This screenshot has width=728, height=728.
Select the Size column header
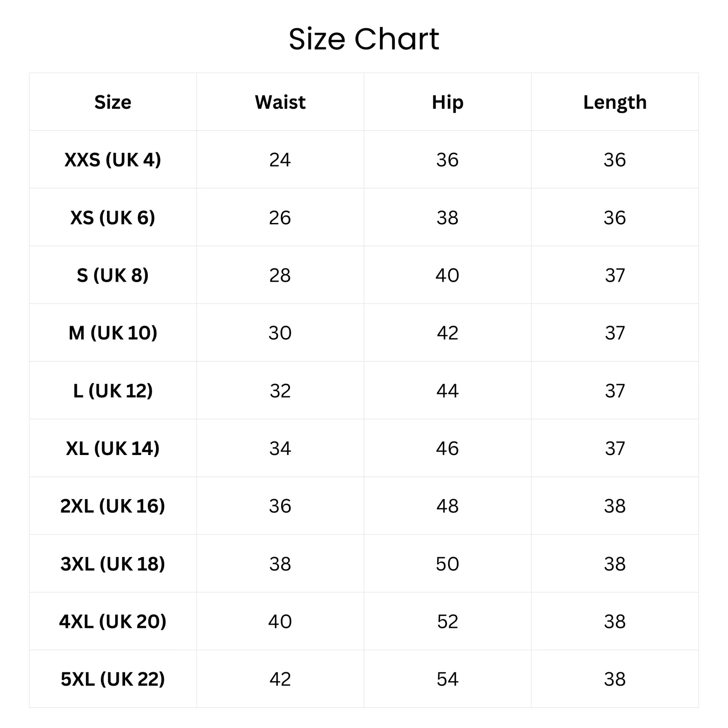(113, 102)
